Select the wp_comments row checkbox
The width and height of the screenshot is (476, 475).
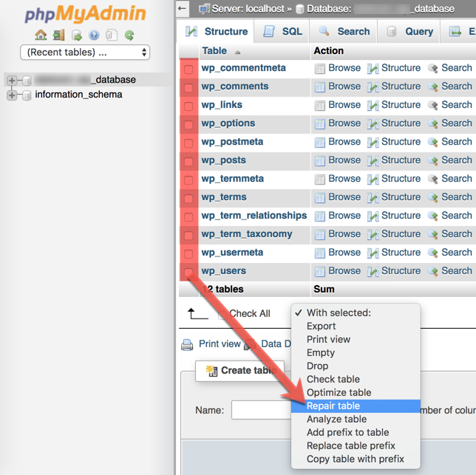(188, 87)
